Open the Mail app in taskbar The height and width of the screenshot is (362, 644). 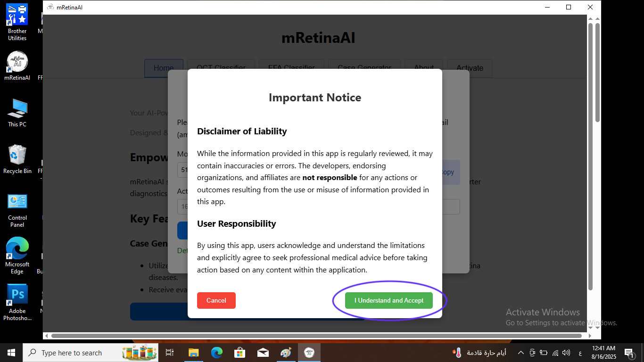point(263,353)
